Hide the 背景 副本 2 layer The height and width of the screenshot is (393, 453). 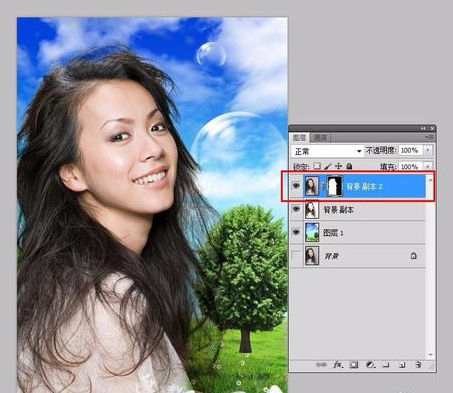296,186
